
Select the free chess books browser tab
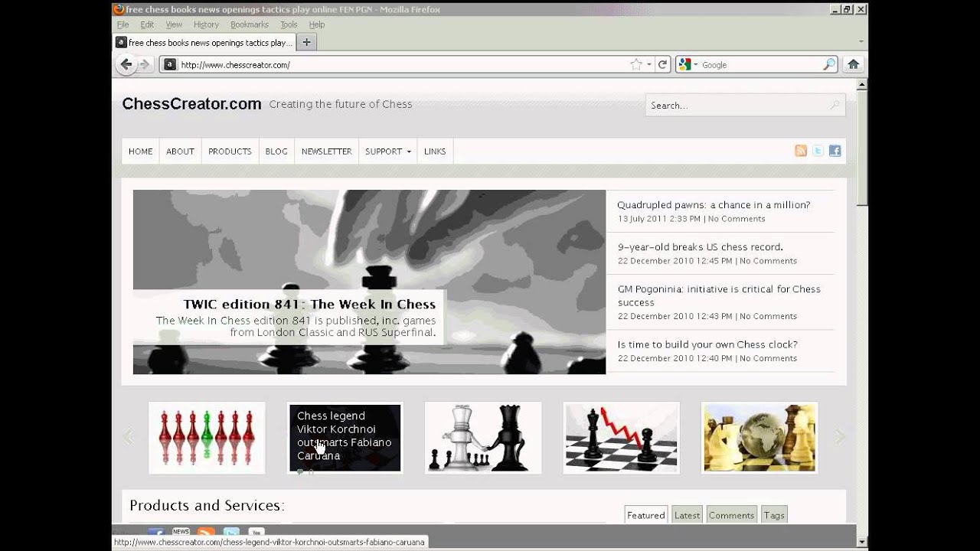[204, 43]
